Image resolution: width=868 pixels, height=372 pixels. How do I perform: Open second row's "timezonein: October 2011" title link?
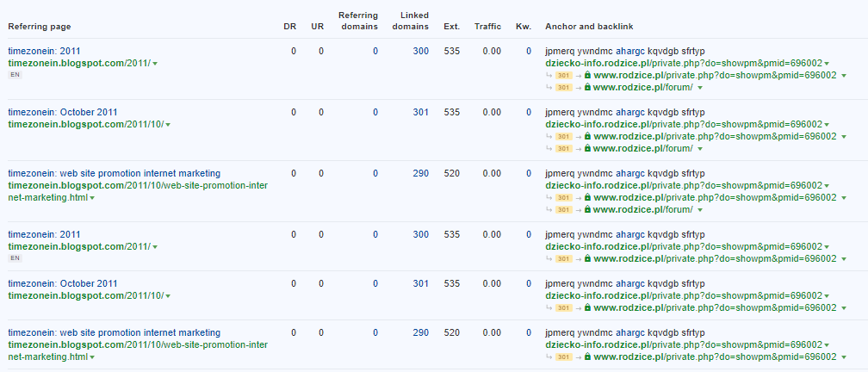(x=62, y=112)
